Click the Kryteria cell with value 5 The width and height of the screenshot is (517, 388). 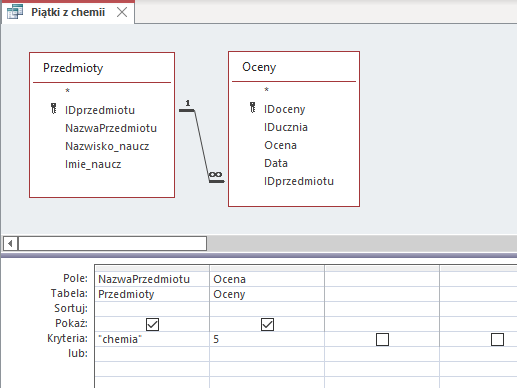[x=267, y=339]
